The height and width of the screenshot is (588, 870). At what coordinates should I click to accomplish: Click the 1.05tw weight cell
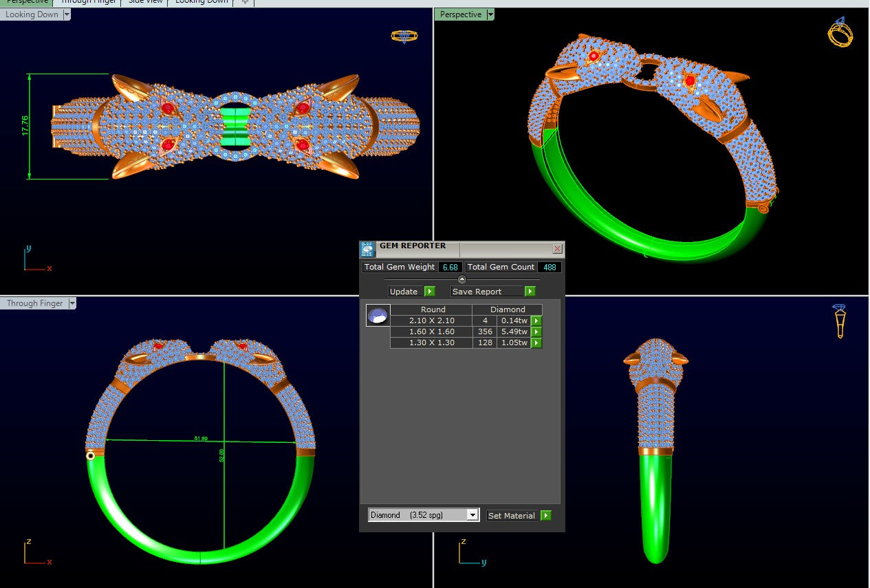(x=514, y=342)
